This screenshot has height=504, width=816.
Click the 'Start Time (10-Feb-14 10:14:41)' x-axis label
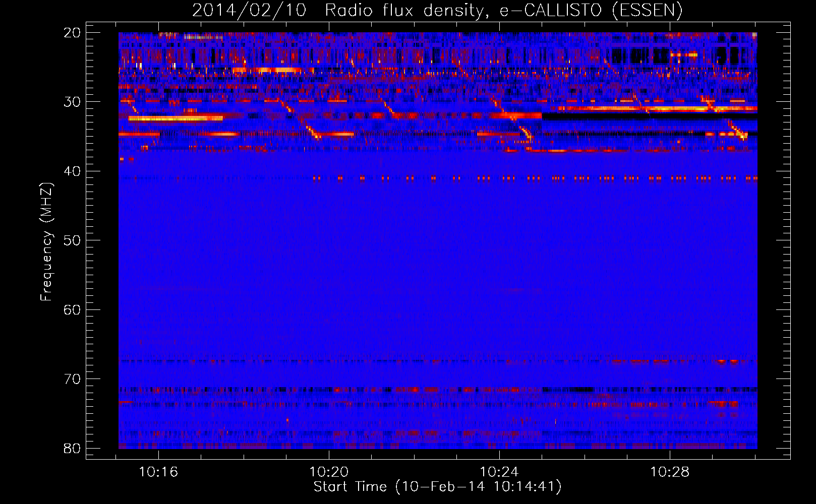(437, 487)
